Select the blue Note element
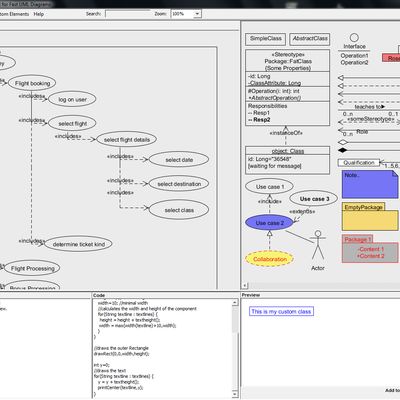This screenshot has width=400, height=400. pyautogui.click(x=370, y=184)
